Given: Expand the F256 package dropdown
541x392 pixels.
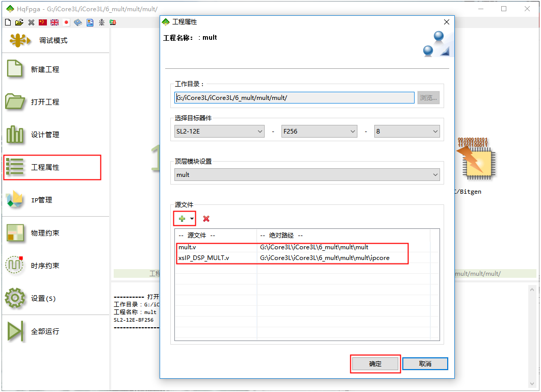Looking at the screenshot, I should [319, 132].
